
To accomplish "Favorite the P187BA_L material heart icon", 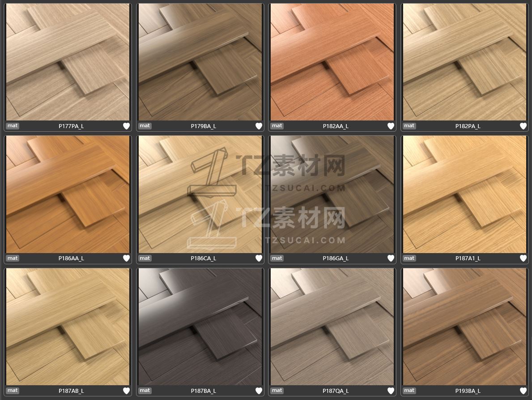I will 259,391.
